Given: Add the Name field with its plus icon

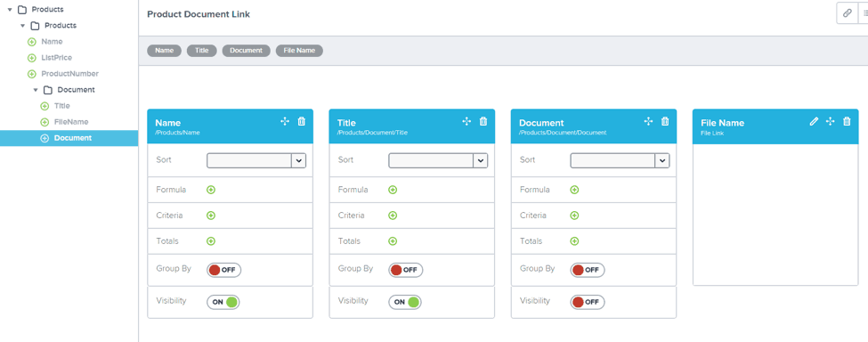Looking at the screenshot, I should tap(31, 42).
